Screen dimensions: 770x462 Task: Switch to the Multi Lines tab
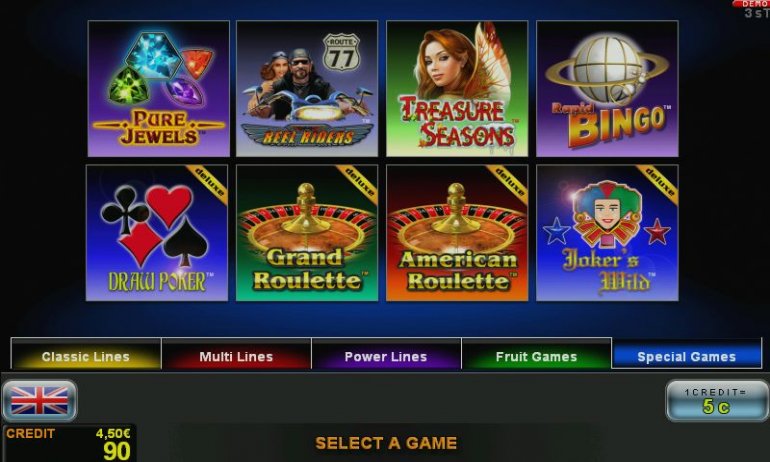(x=236, y=353)
